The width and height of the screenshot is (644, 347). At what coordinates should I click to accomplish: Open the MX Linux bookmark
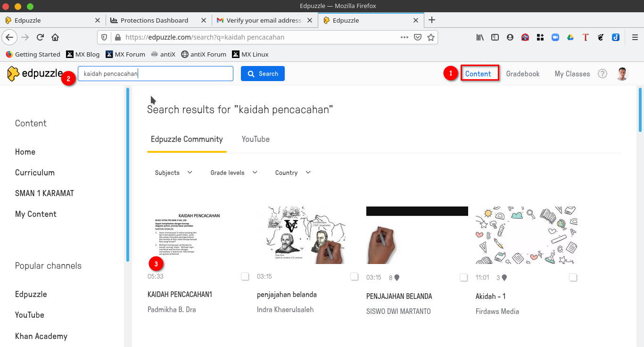click(x=250, y=54)
